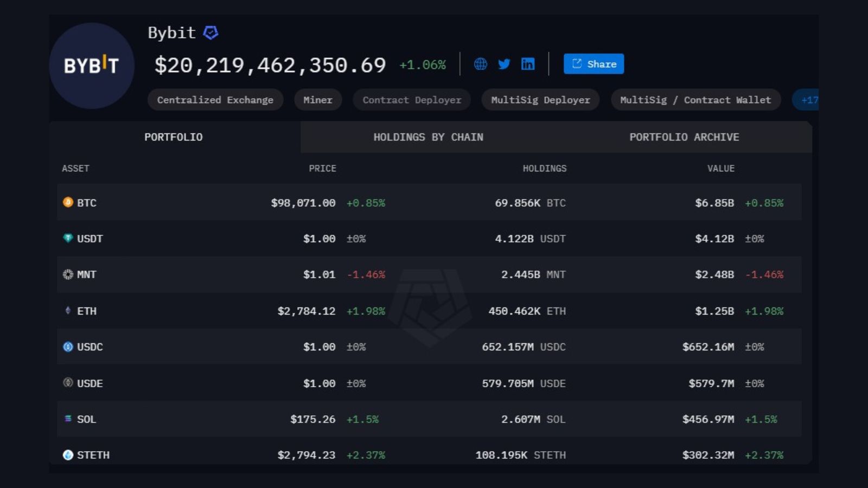Click the total balance $20,219,462,350.69
This screenshot has width=868, height=488.
(270, 66)
